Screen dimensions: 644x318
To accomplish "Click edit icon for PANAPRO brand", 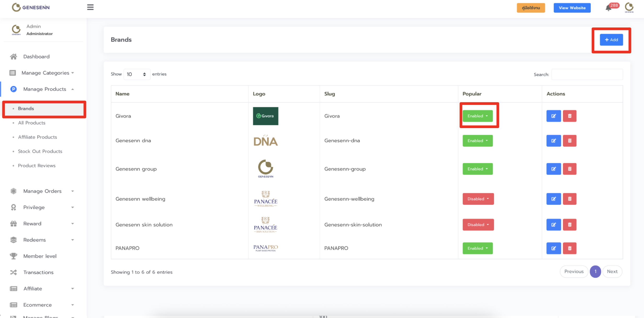I will click(x=553, y=248).
